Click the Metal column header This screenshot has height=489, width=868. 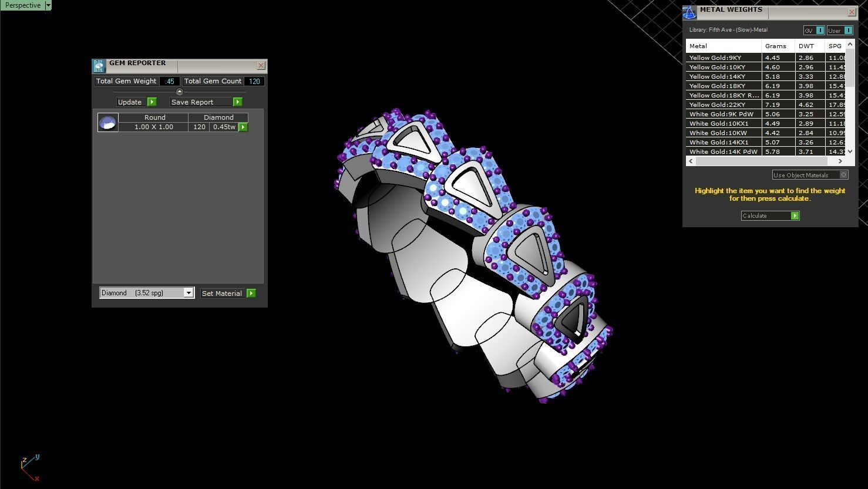click(x=724, y=46)
